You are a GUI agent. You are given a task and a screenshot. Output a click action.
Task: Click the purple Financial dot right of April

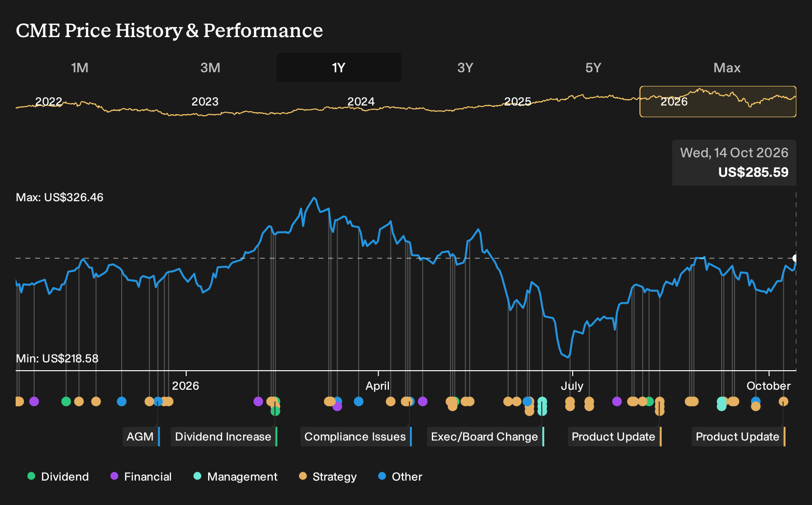pos(423,401)
